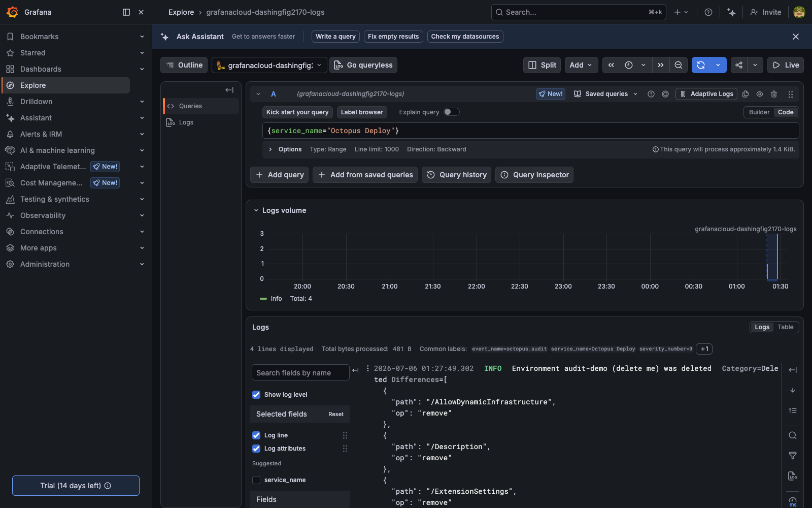Open the log filter funnel icon

tap(793, 456)
